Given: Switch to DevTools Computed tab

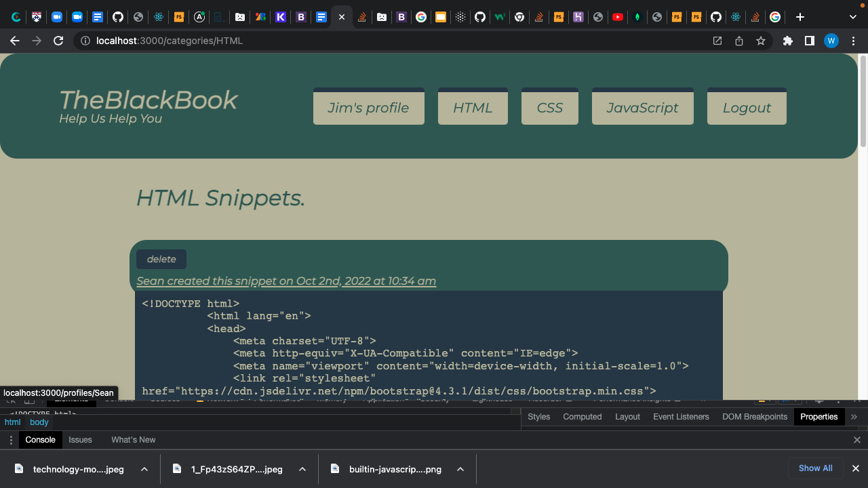Looking at the screenshot, I should click(582, 417).
